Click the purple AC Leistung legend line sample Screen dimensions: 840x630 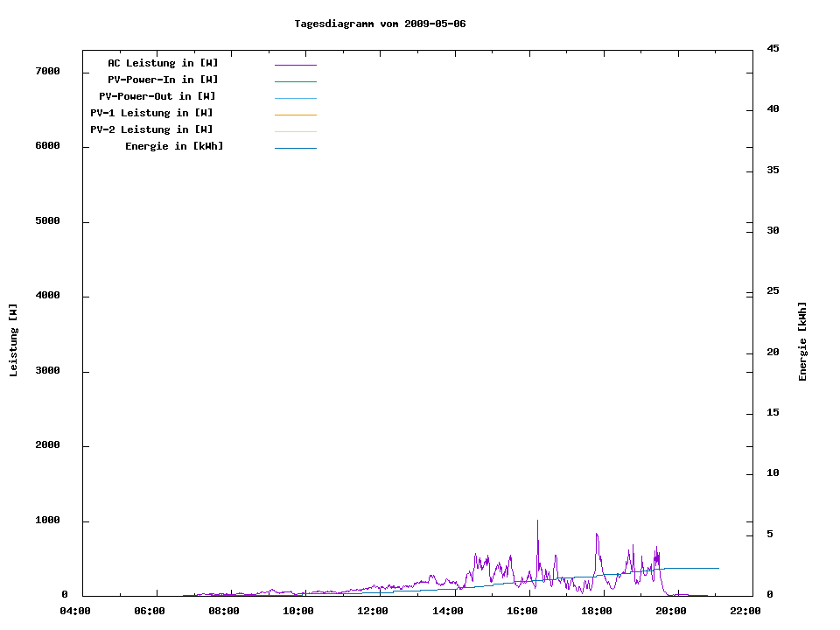(295, 65)
